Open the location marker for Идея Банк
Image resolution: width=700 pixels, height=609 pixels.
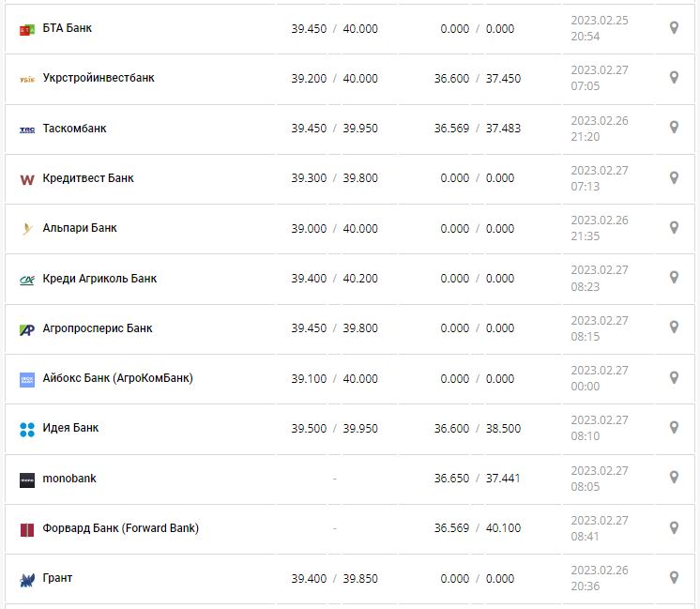(674, 428)
